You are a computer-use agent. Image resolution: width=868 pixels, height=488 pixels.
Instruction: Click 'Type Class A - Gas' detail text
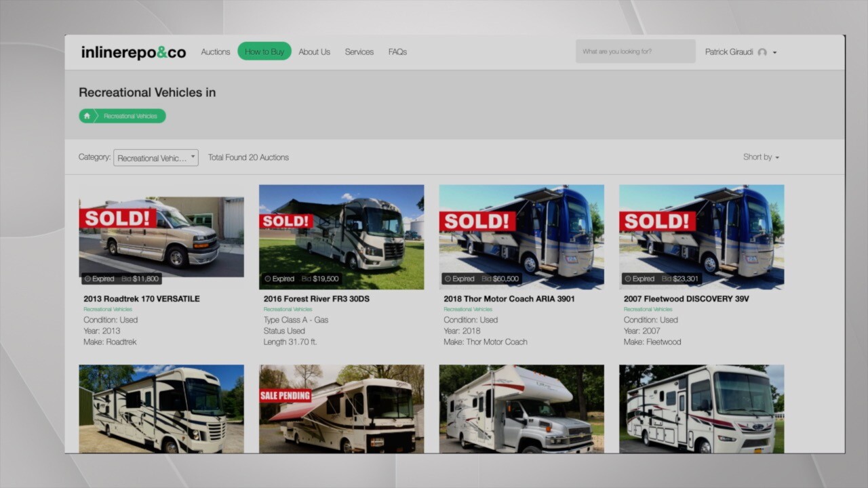296,320
